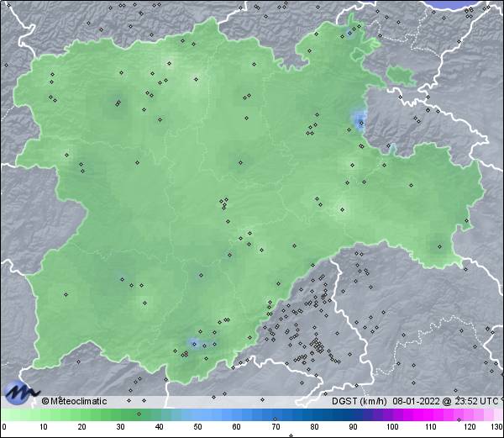Click the "60" legend value
The height and width of the screenshot is (438, 504).
point(237,427)
